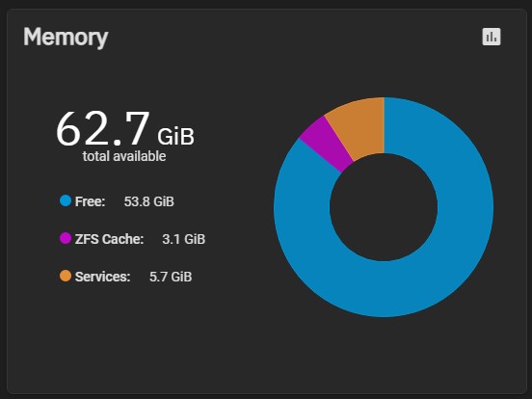This screenshot has width=532, height=399.
Task: Click the Services legend label
Action: click(x=102, y=277)
